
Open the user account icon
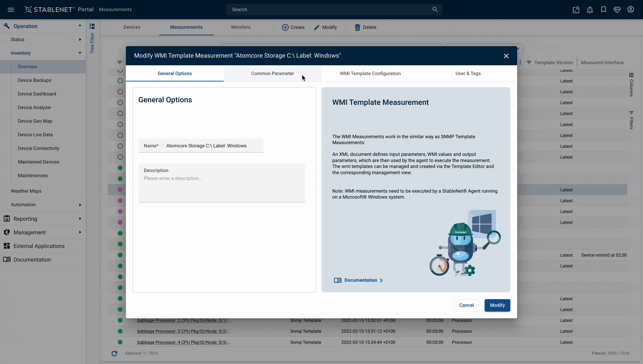pos(631,10)
